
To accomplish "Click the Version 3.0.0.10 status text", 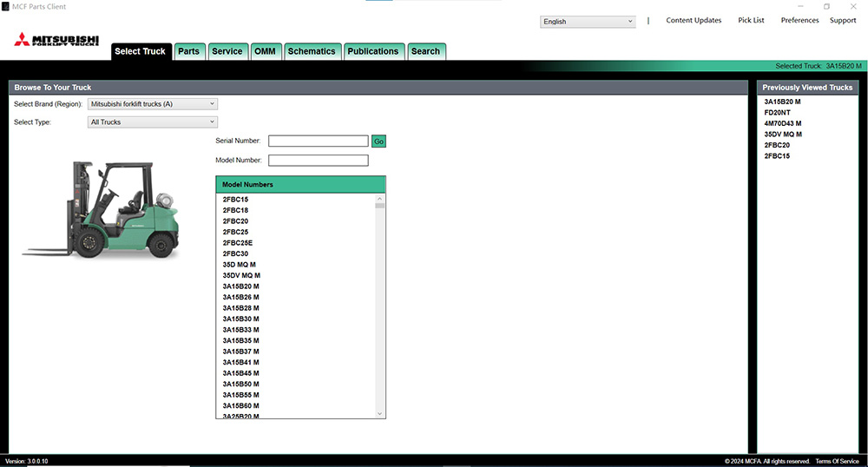I will (27, 461).
